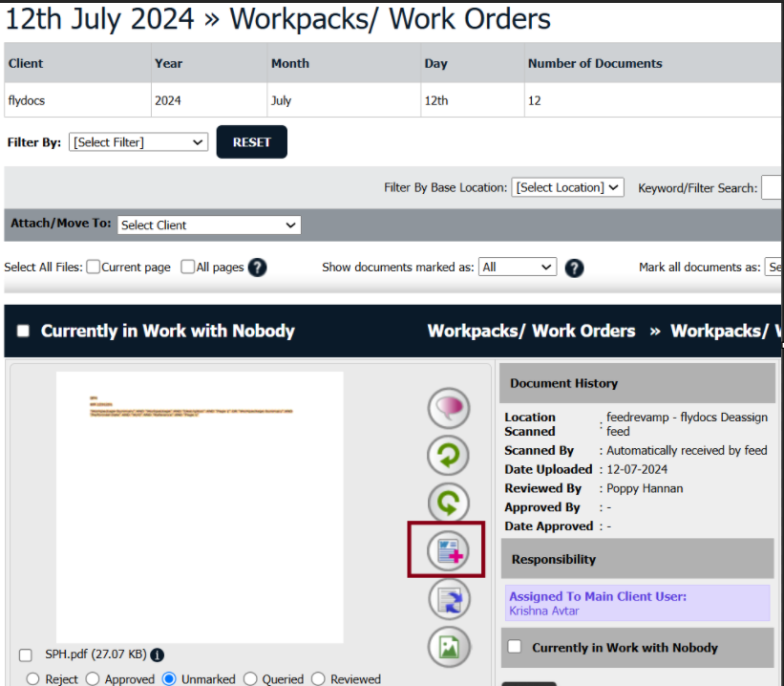Open the Filter By Base Location dropdown
Image resolution: width=784 pixels, height=686 pixels.
(x=567, y=187)
